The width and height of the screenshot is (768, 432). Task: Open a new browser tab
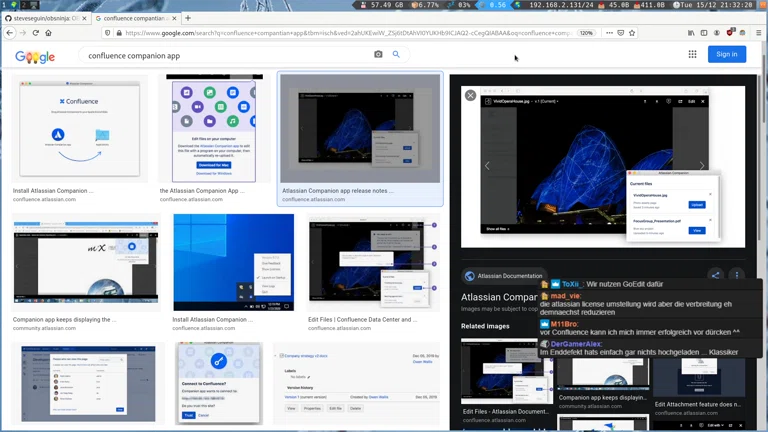click(188, 18)
